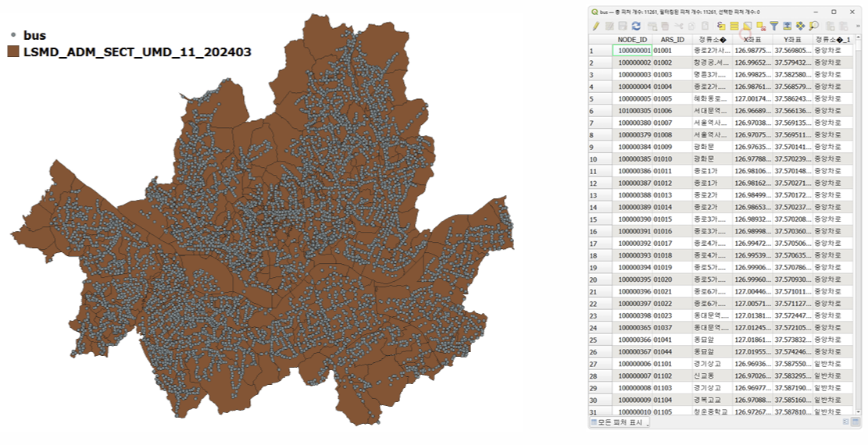Click ARS_ID cell 01101
868x445 pixels.
tap(672, 364)
